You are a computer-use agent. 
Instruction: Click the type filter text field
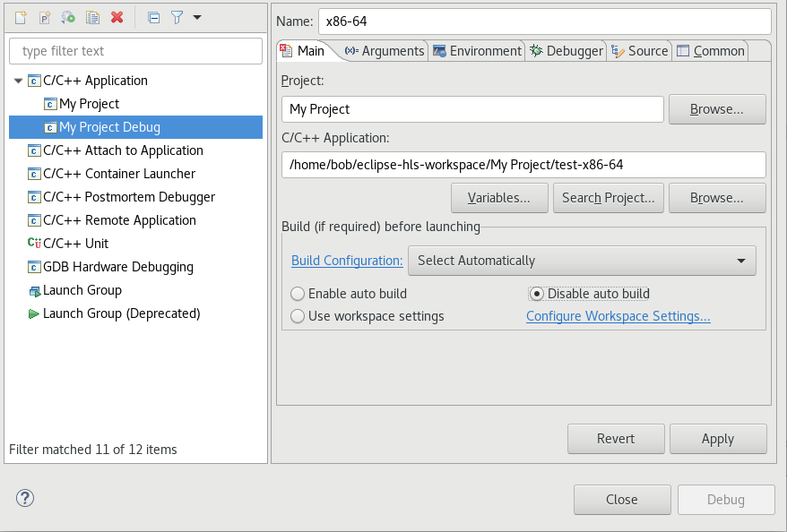coord(137,51)
